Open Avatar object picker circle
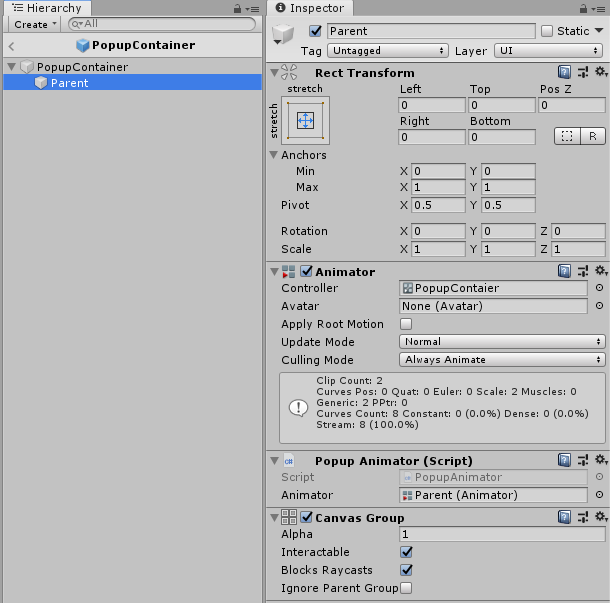This screenshot has width=610, height=603. 599,306
